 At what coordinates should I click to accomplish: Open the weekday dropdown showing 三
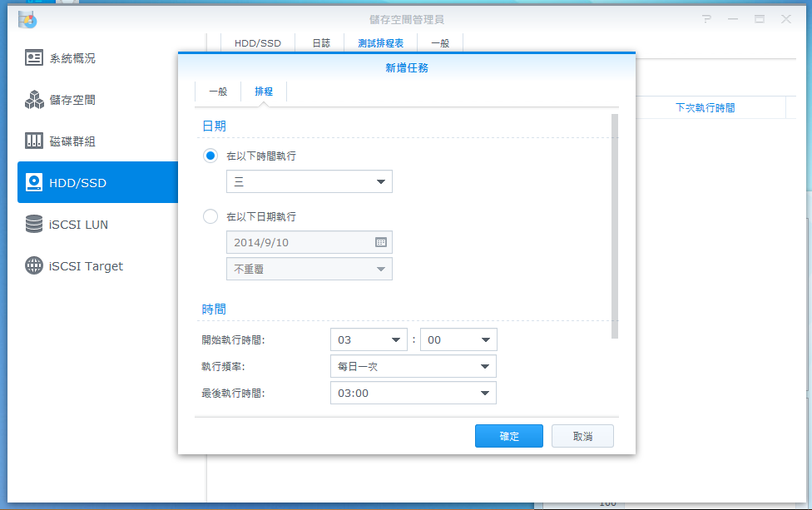(309, 181)
